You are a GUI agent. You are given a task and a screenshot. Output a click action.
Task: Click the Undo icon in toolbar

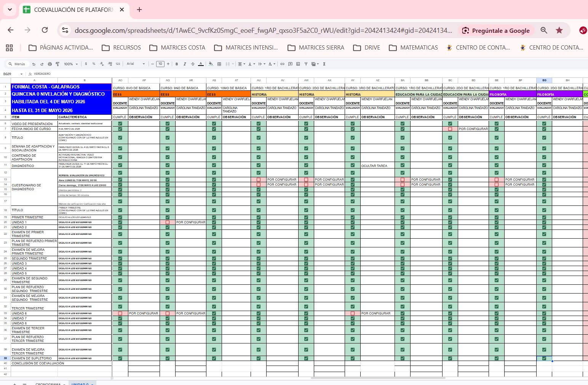(x=34, y=64)
